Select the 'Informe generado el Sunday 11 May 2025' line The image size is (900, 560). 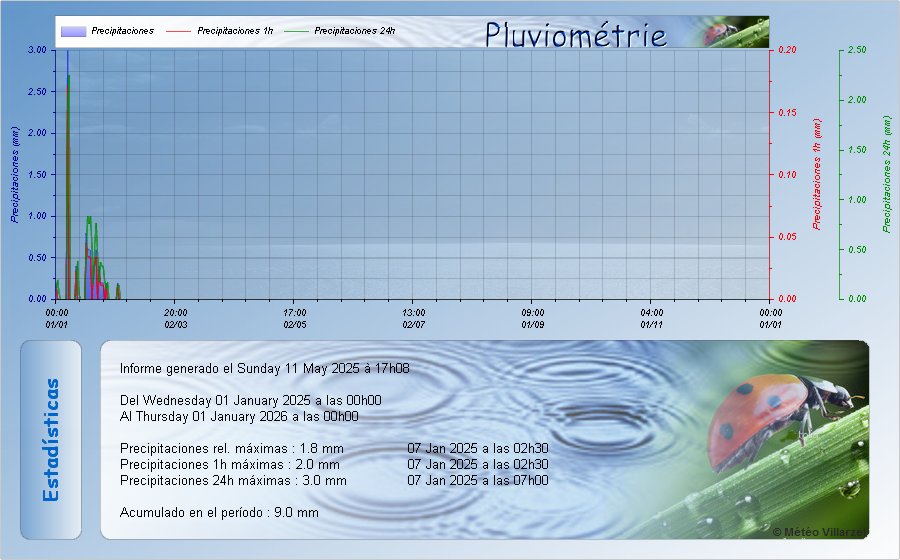click(x=265, y=368)
